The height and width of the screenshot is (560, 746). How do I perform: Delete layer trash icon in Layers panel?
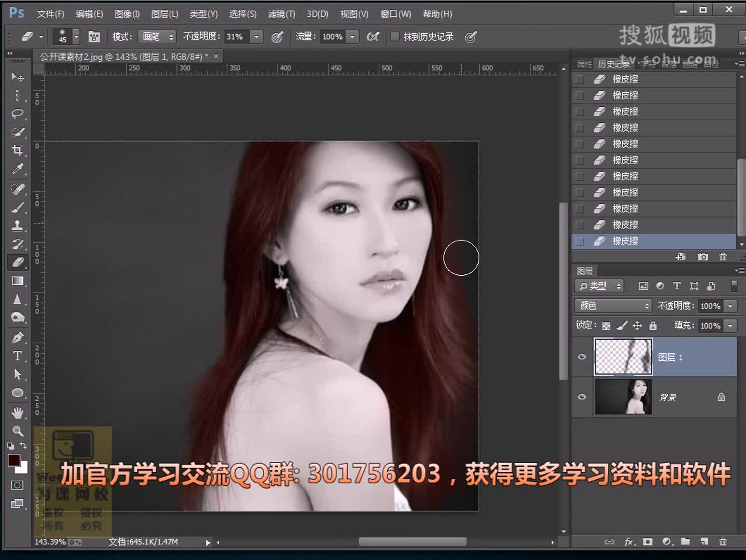[x=723, y=541]
